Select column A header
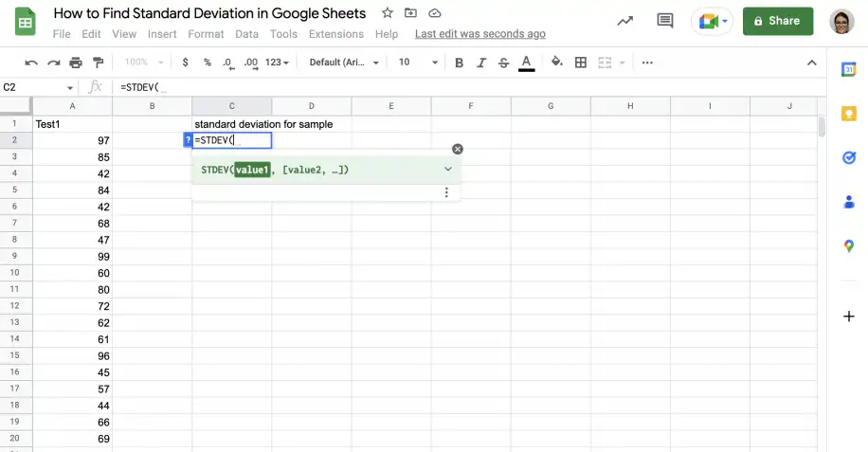 (x=73, y=106)
